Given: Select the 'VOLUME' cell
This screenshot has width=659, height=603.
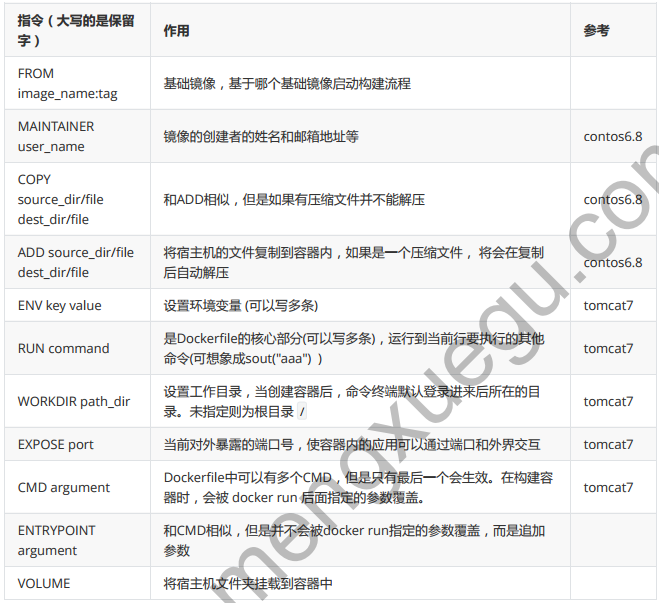Looking at the screenshot, I should pyautogui.click(x=77, y=583).
